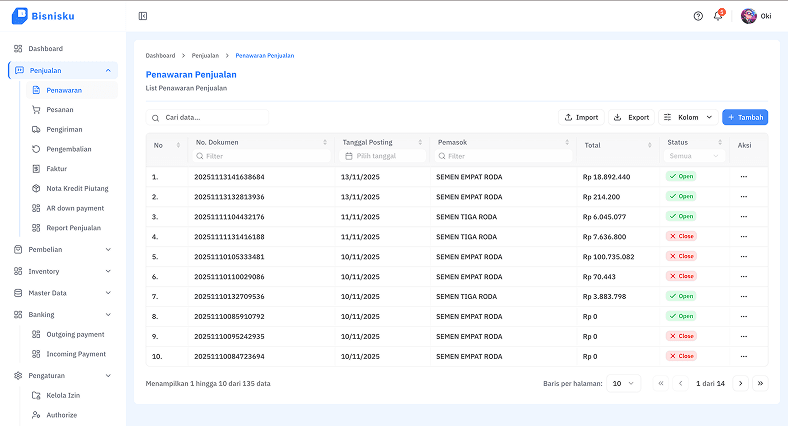Viewport: 788px width, 426px height.
Task: Open the help question mark icon
Action: pyautogui.click(x=698, y=16)
